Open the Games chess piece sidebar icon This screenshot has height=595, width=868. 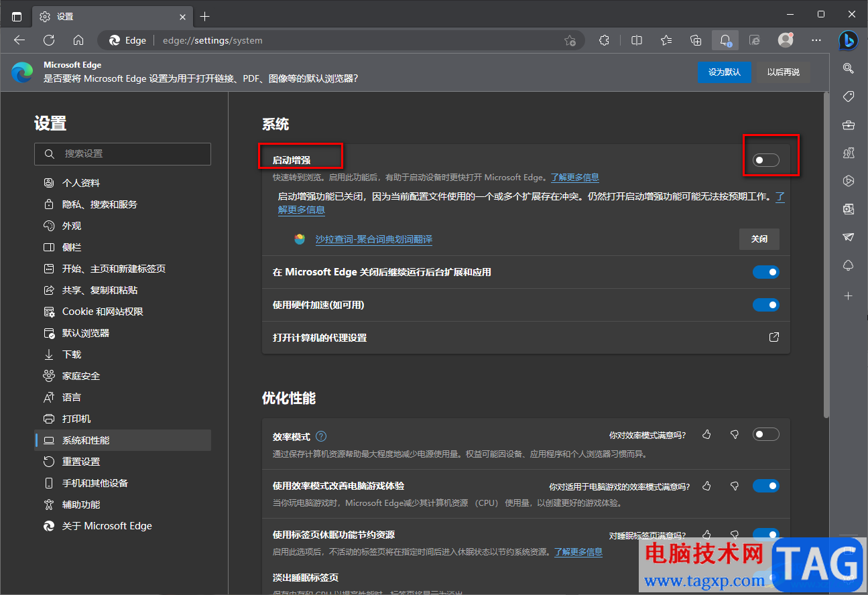tap(849, 153)
